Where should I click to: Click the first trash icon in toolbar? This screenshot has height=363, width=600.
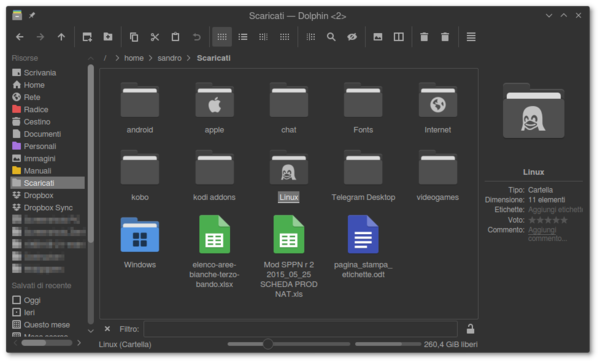point(424,37)
